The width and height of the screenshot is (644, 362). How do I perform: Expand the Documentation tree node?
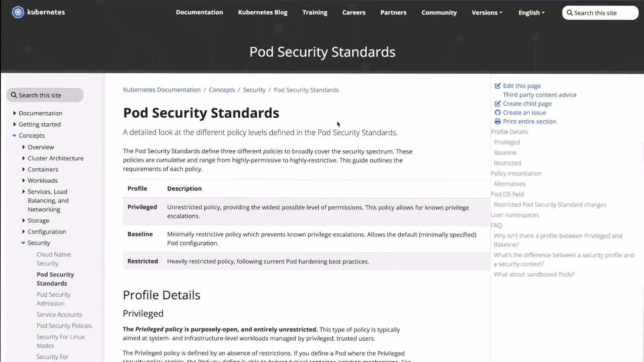14,113
